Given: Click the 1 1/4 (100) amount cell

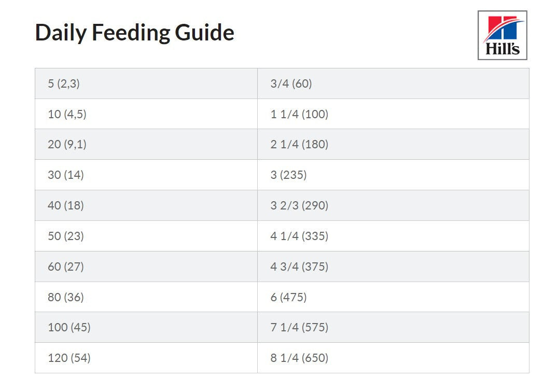Looking at the screenshot, I should pyautogui.click(x=299, y=114).
